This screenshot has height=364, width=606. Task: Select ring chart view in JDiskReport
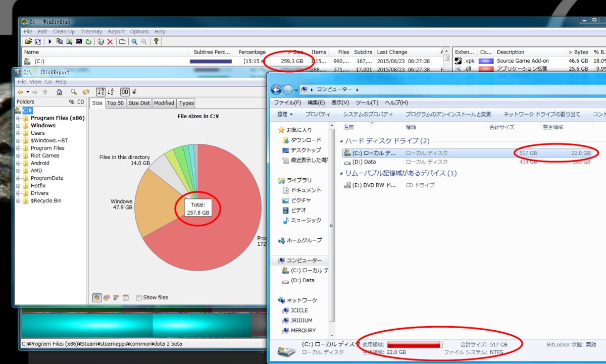[x=107, y=298]
